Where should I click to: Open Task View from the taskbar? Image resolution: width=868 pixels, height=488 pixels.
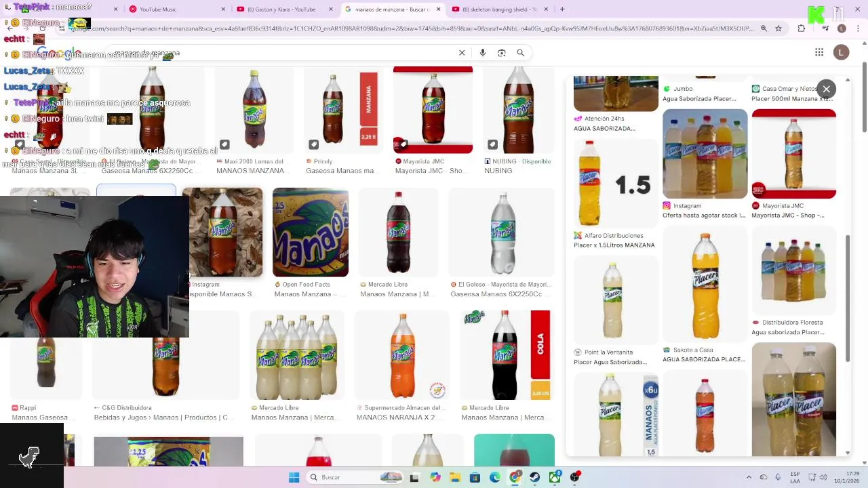click(414, 477)
